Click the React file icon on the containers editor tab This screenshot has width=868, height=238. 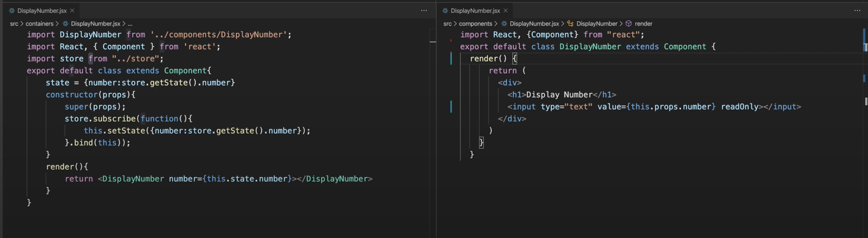tap(12, 11)
